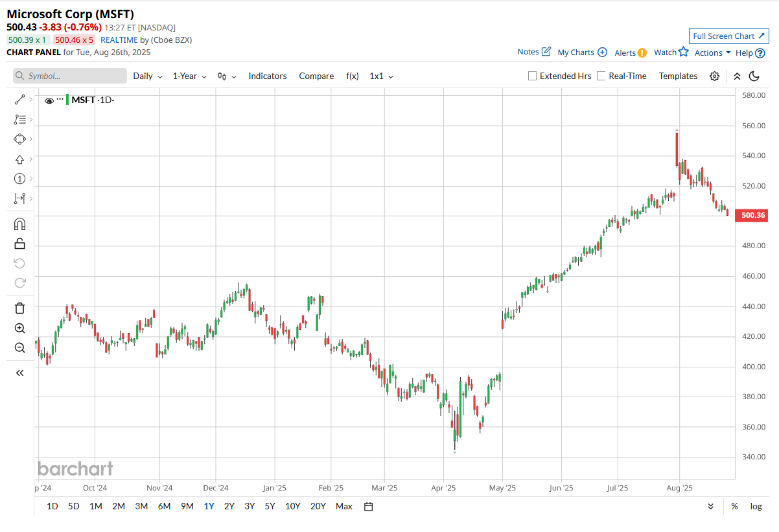The image size is (779, 532).
Task: Expand the trend line tool options
Action: click(31, 100)
